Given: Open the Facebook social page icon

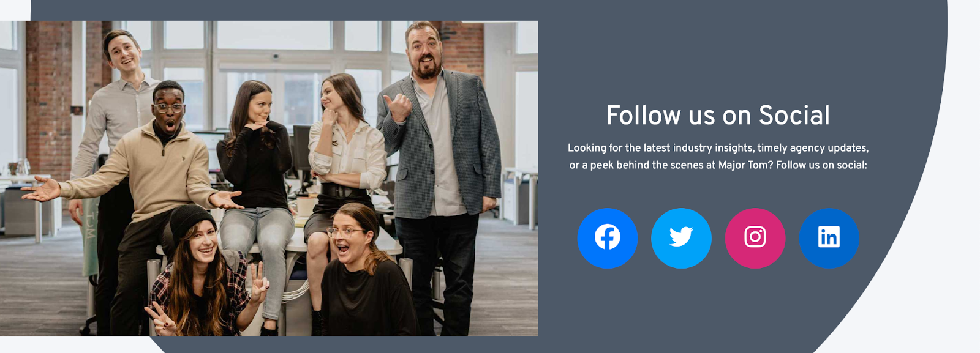Looking at the screenshot, I should pos(607,238).
